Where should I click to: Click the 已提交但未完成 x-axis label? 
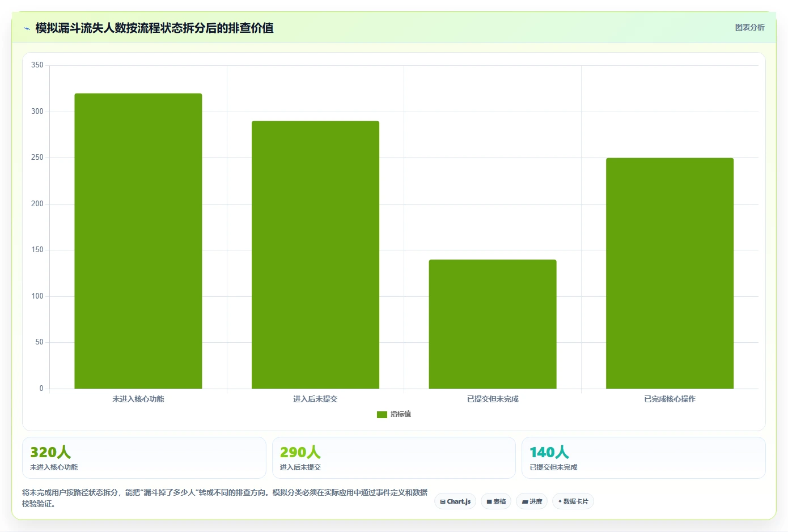493,399
